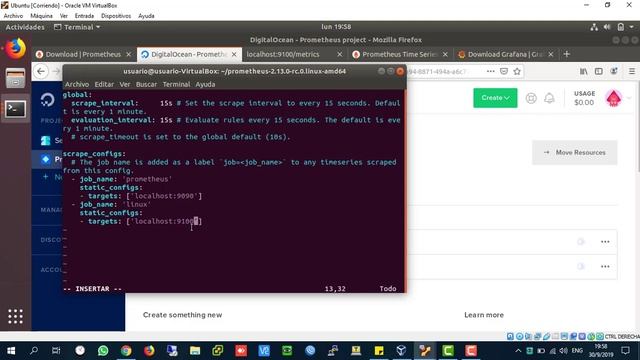Show hidden Windows tray icons chevron
The width and height of the screenshot is (640, 360).
tap(518, 351)
